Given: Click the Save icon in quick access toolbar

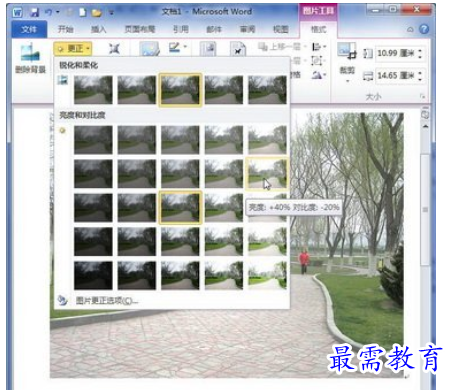Looking at the screenshot, I should [34, 13].
